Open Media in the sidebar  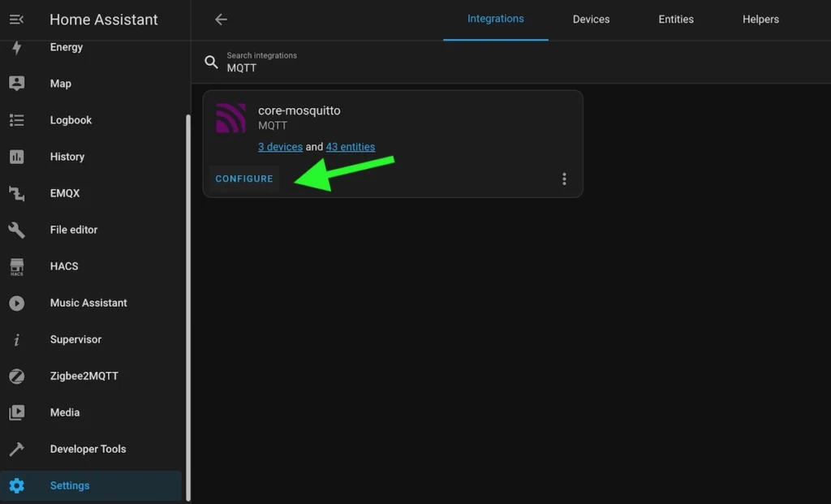[91, 412]
